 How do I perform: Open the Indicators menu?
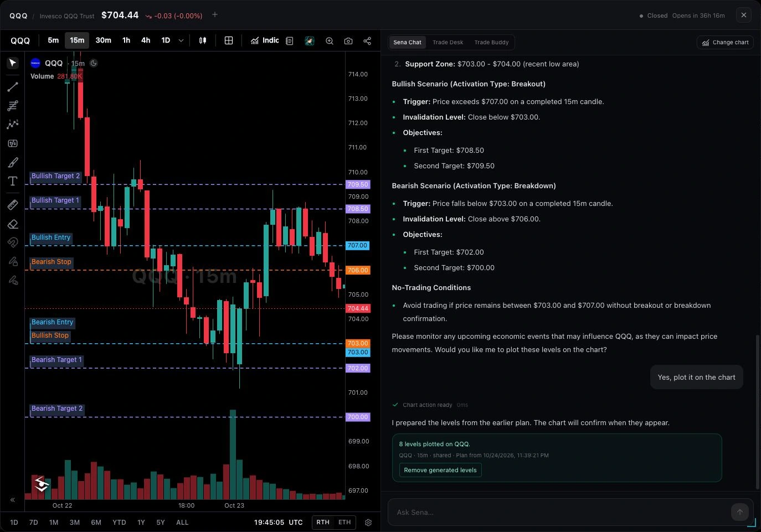(265, 40)
